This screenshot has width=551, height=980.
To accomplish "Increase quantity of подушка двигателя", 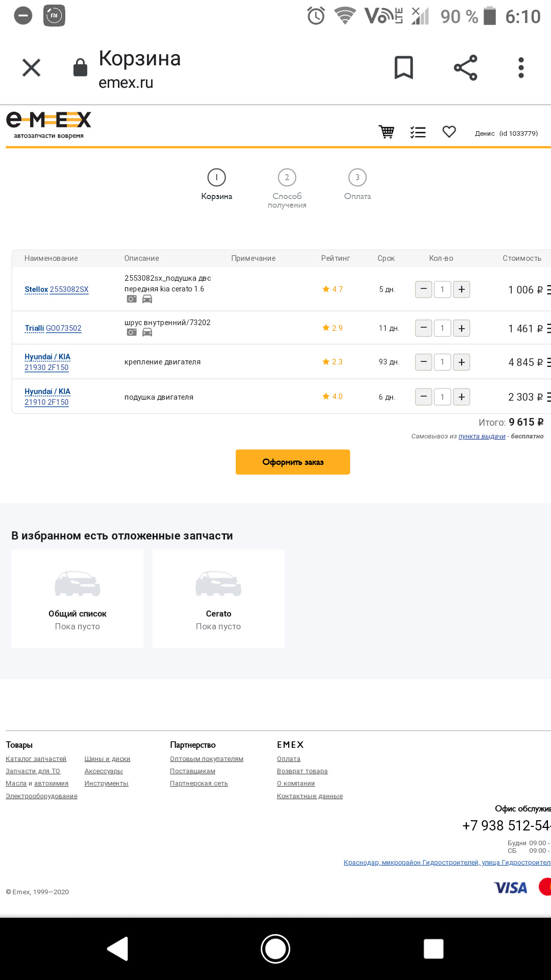I will (x=462, y=397).
